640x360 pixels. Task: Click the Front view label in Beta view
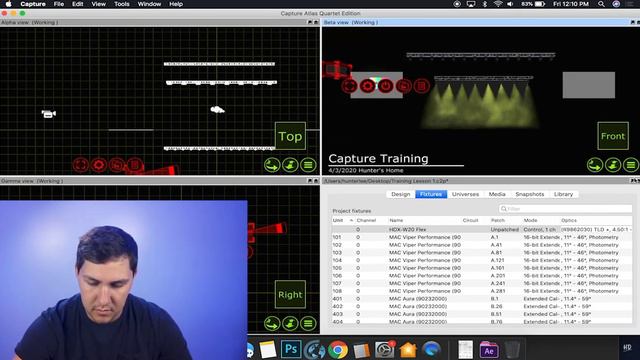point(613,136)
